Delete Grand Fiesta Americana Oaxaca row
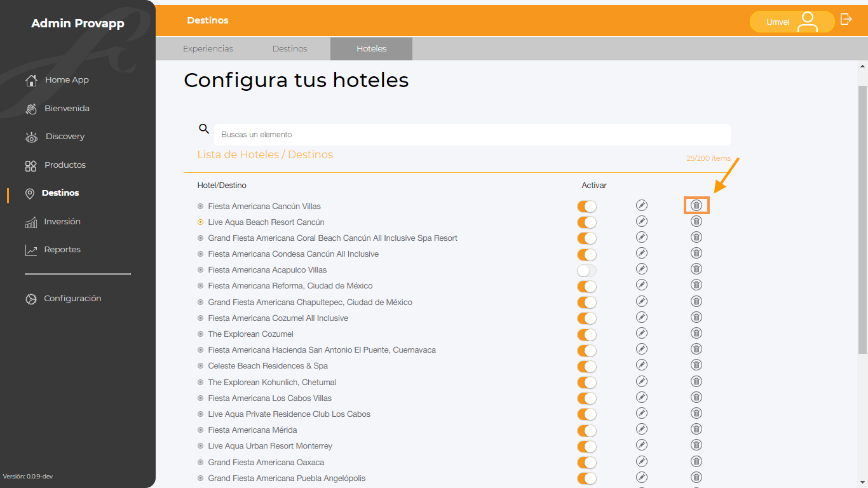 tap(696, 461)
